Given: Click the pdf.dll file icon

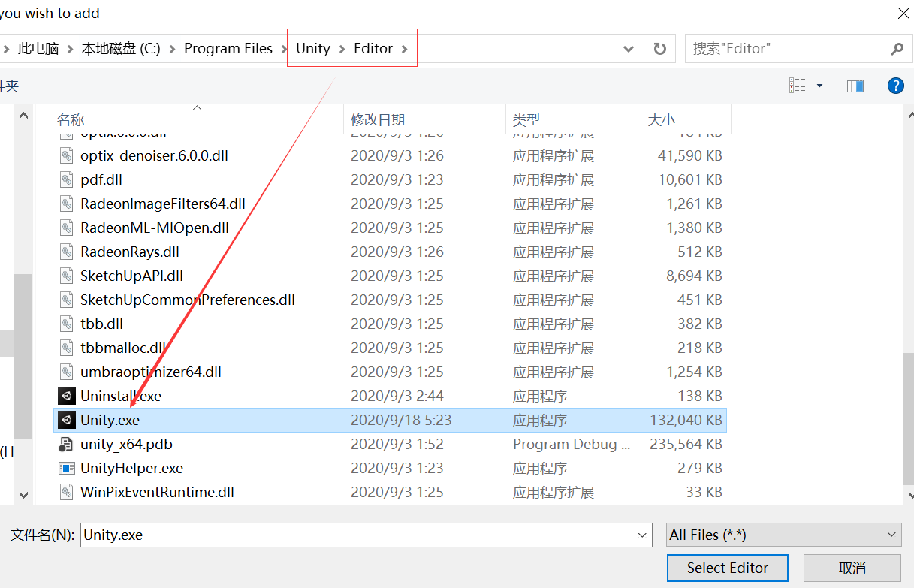Looking at the screenshot, I should (x=67, y=179).
